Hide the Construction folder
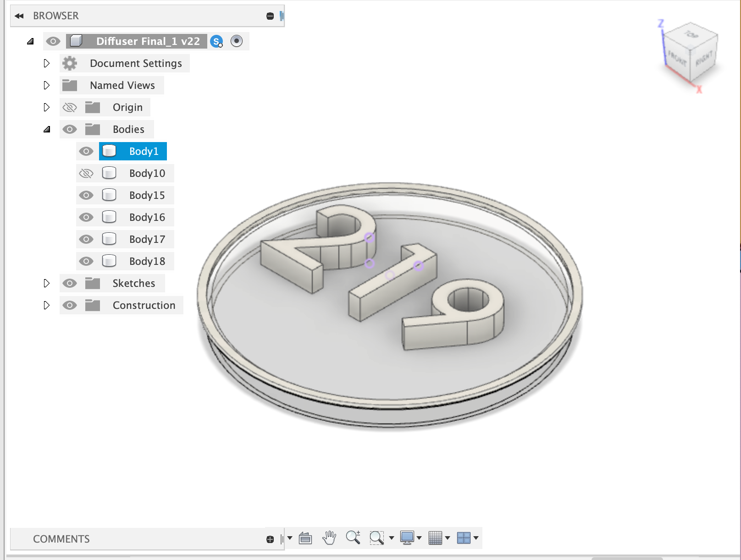This screenshot has height=560, width=741. tap(70, 305)
